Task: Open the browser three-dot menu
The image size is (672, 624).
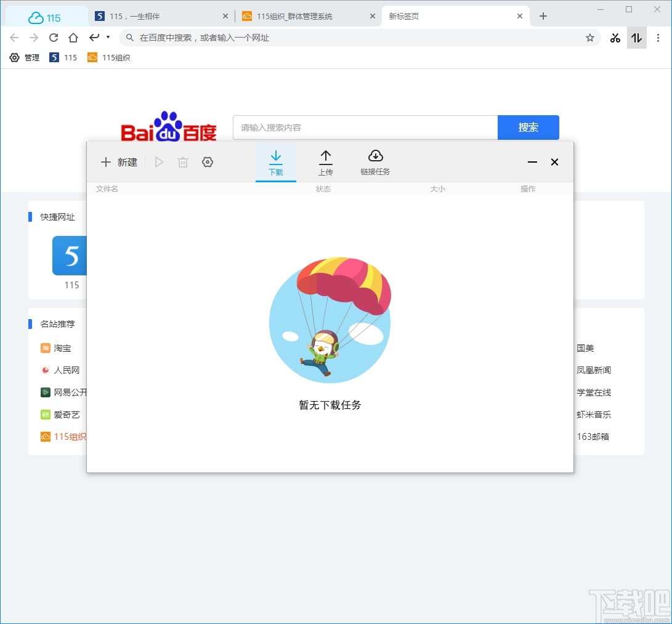Action: pos(658,38)
